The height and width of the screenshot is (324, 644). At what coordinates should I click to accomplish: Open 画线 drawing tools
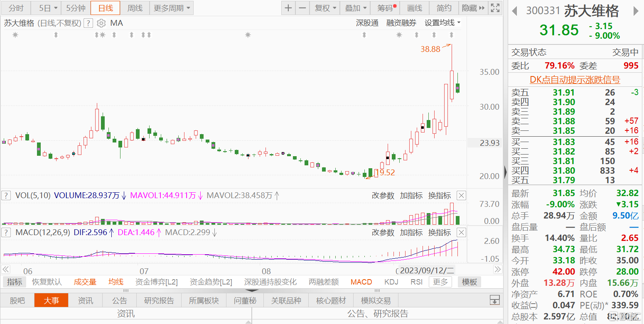pyautogui.click(x=414, y=8)
